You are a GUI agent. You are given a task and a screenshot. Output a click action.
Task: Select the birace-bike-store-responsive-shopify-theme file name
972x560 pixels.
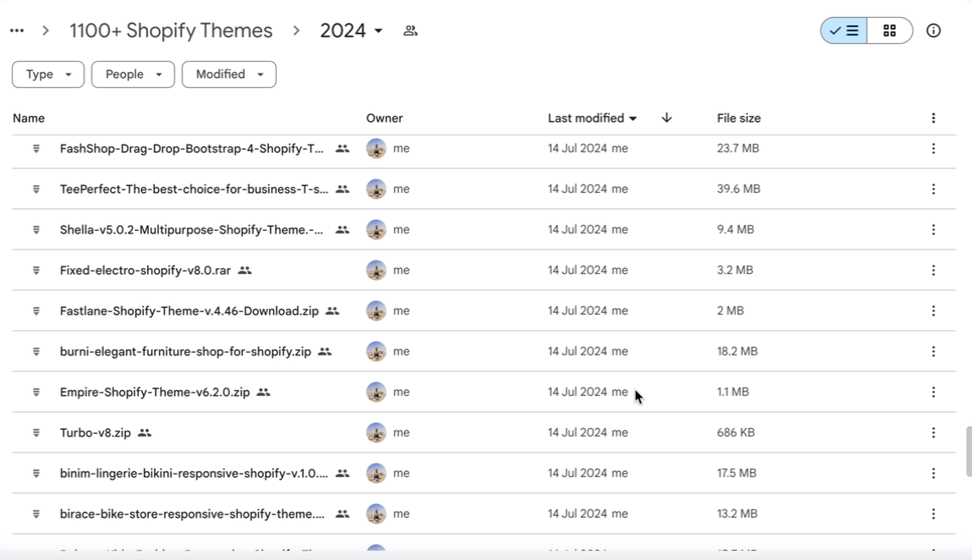[192, 514]
